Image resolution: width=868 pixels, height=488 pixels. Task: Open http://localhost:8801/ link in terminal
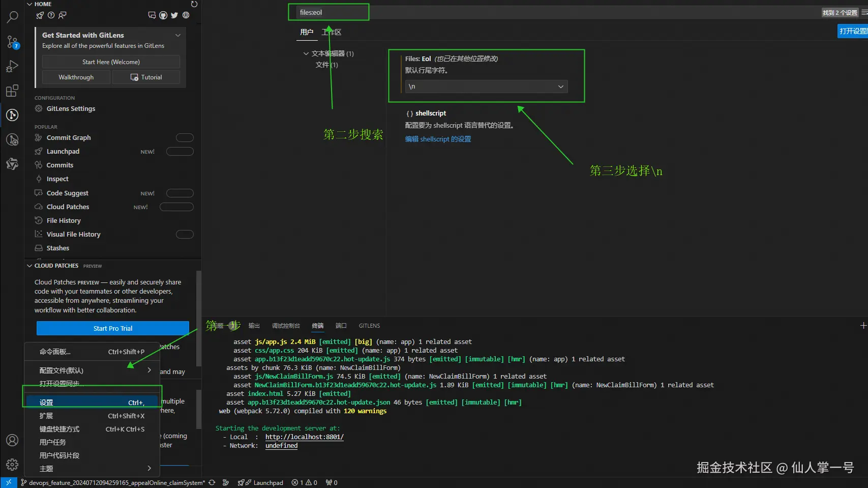(x=305, y=437)
